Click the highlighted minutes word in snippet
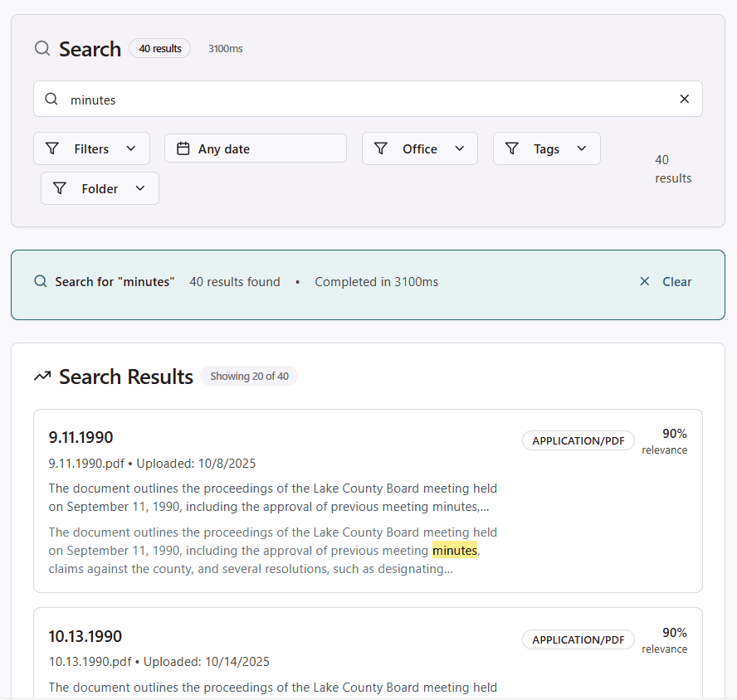This screenshot has height=700, width=737. [x=455, y=550]
